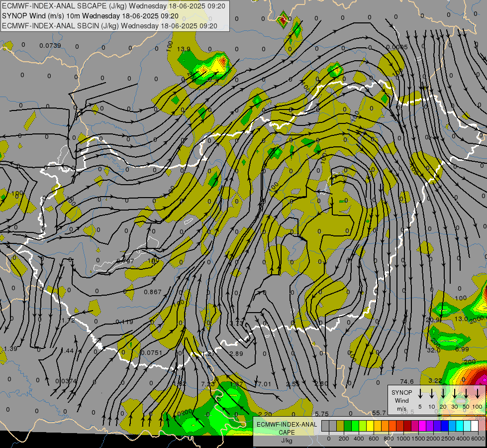Viewport: 487px width, 448px height.
Task: Click the 1.39 value on the map
Action: (10, 349)
